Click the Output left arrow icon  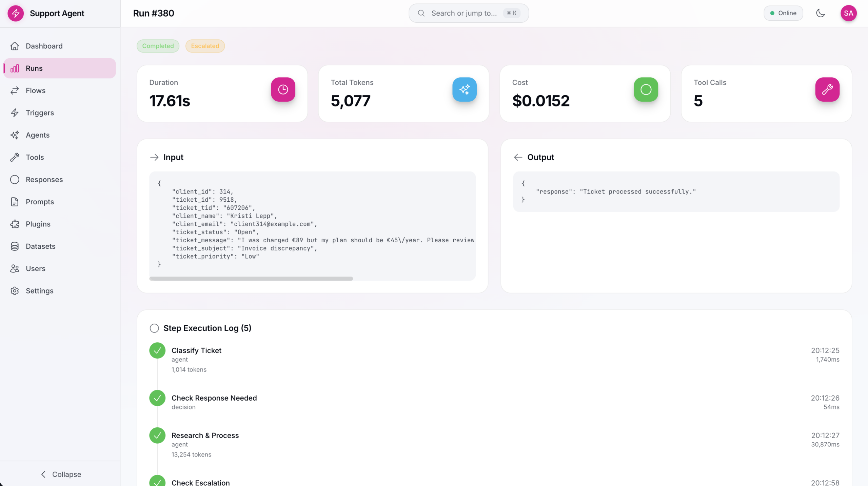coord(518,157)
